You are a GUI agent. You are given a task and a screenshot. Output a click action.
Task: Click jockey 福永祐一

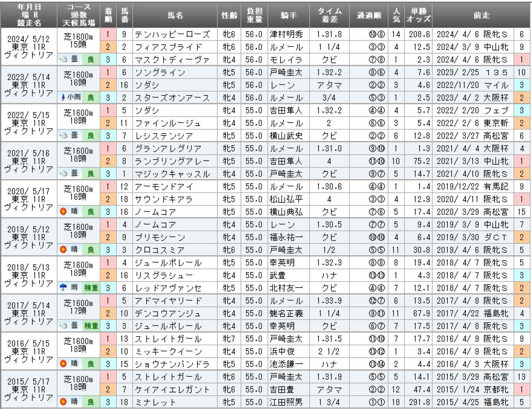[x=286, y=237]
